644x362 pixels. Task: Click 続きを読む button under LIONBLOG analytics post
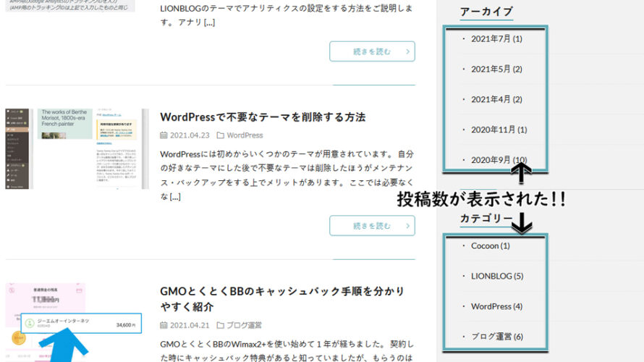click(372, 51)
